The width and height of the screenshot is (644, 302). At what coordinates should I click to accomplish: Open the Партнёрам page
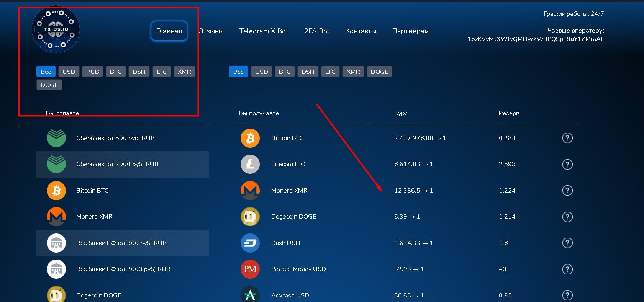pyautogui.click(x=410, y=31)
